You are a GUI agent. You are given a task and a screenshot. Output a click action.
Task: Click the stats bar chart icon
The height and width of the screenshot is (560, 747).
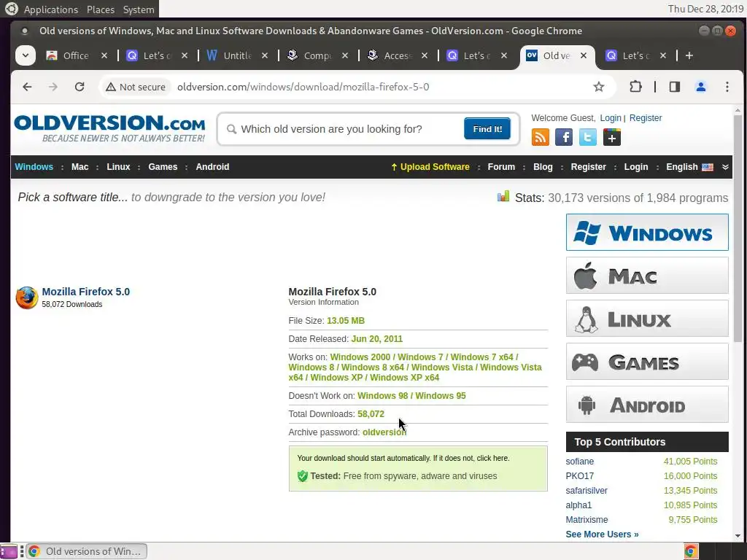[503, 197]
